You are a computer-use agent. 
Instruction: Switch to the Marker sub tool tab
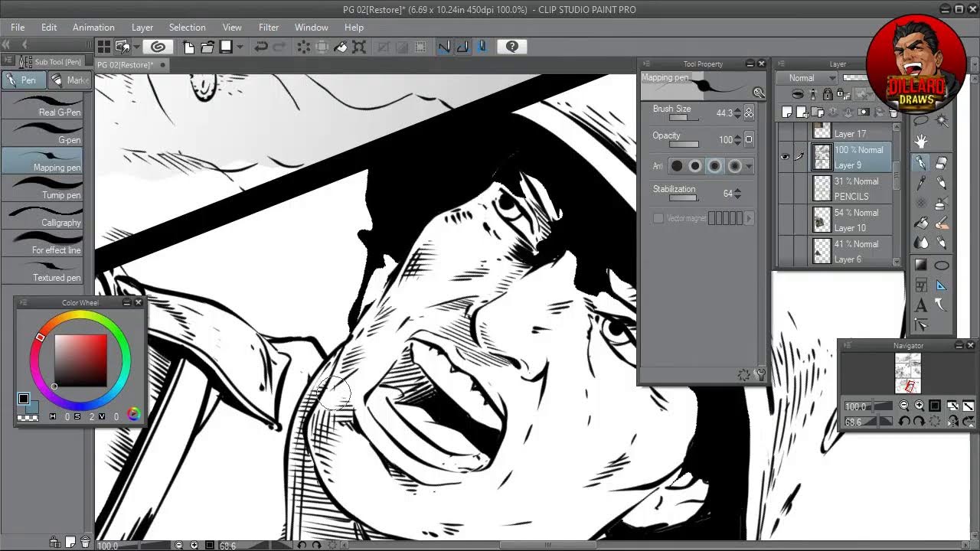coord(70,80)
